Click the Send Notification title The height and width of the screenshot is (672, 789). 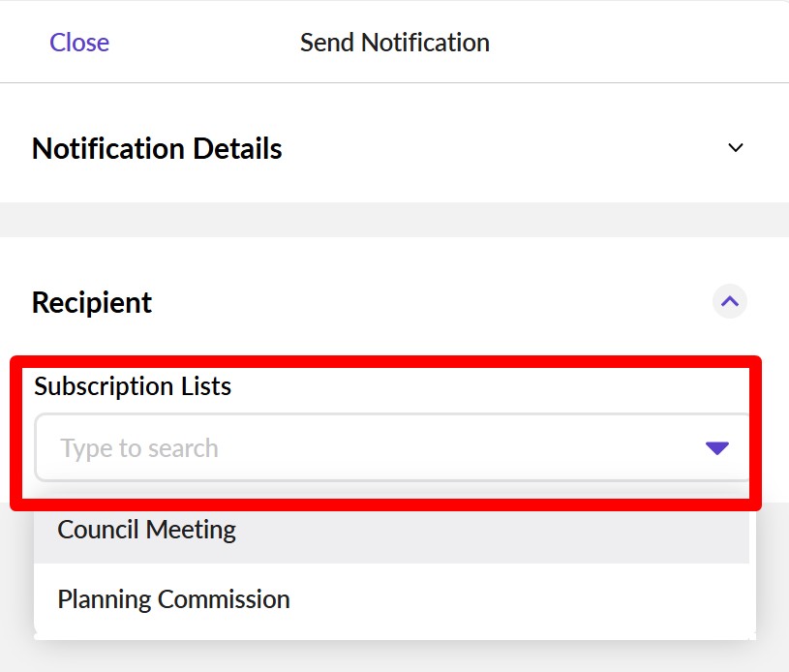coord(395,43)
